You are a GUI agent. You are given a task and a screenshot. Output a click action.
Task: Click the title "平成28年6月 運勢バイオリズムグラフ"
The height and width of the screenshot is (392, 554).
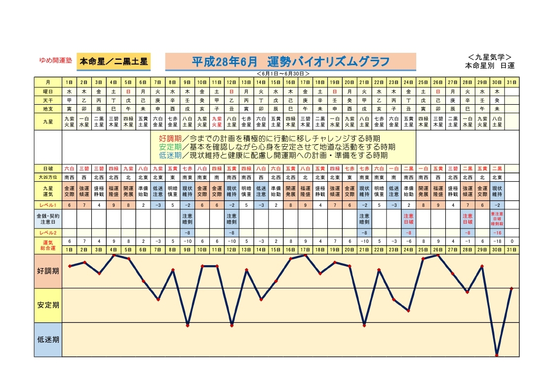click(290, 62)
